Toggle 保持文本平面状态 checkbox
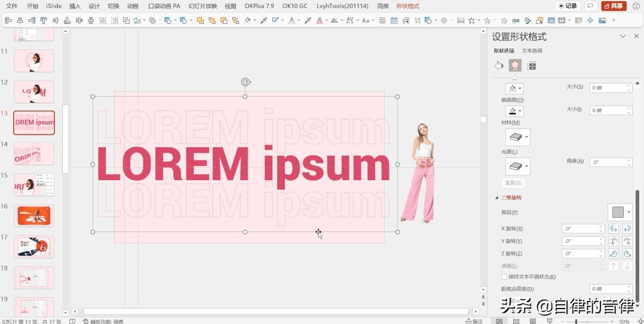The image size is (644, 324). [x=504, y=277]
